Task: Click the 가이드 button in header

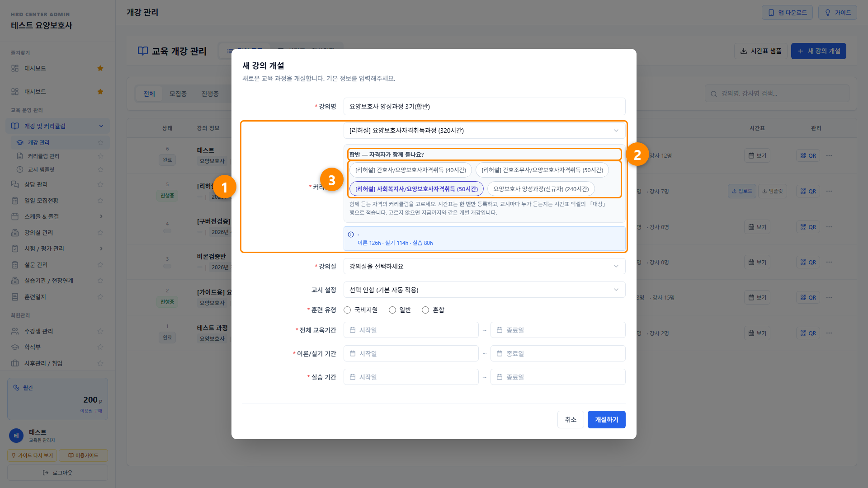Action: 837,13
